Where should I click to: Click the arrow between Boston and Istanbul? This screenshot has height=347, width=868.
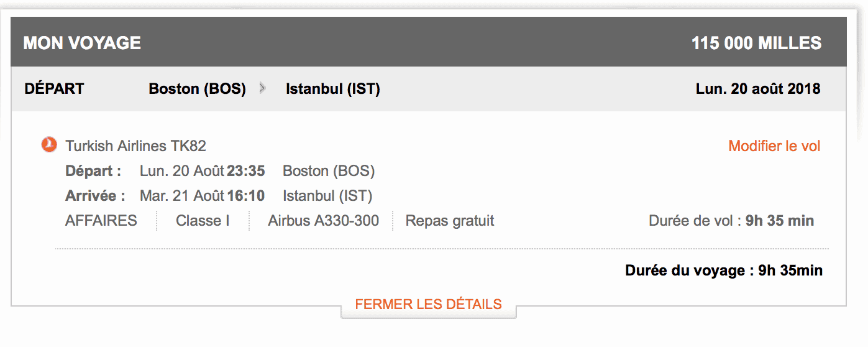(x=263, y=89)
